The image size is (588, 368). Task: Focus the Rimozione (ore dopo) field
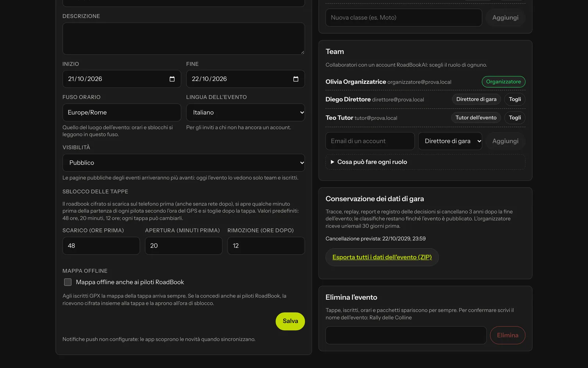266,246
